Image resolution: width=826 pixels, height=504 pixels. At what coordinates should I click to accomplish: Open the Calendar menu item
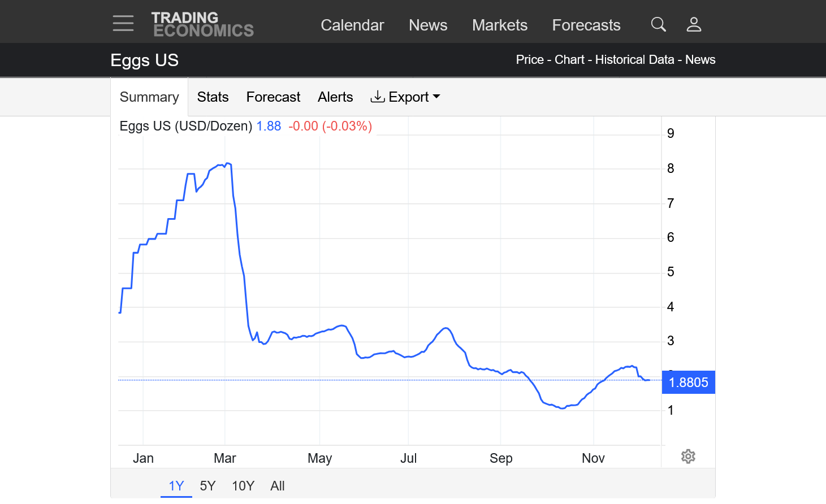point(352,25)
